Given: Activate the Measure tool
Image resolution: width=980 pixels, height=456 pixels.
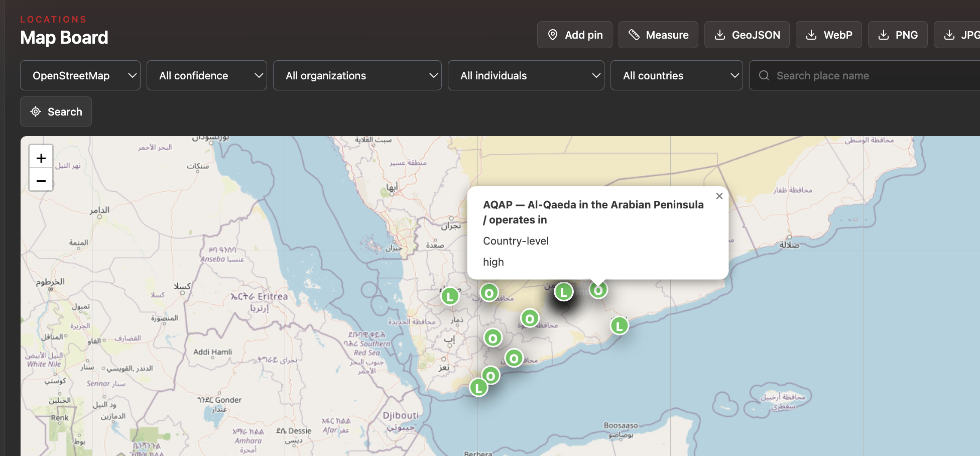Looking at the screenshot, I should [658, 35].
